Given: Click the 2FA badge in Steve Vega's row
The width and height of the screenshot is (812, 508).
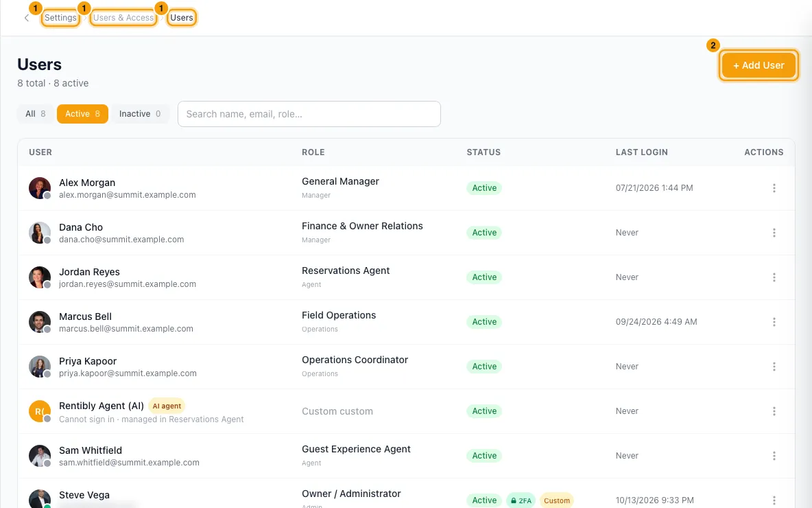Looking at the screenshot, I should click(x=521, y=500).
